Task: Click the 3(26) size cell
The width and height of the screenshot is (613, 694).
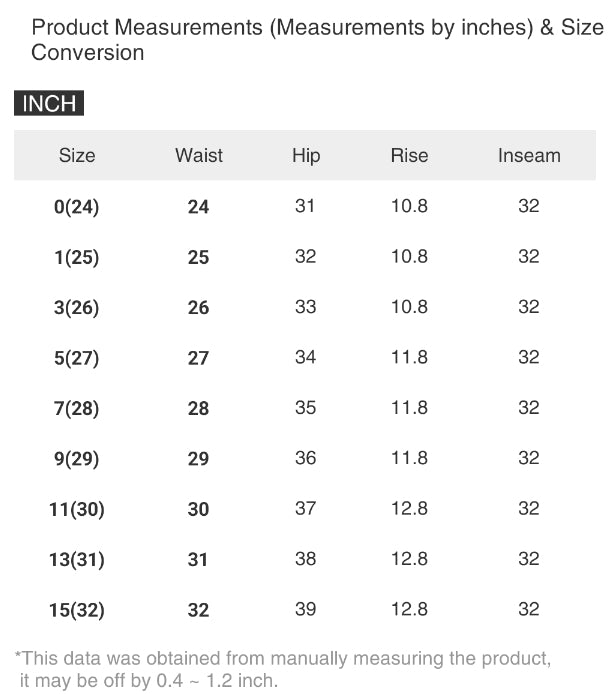Action: tap(77, 308)
